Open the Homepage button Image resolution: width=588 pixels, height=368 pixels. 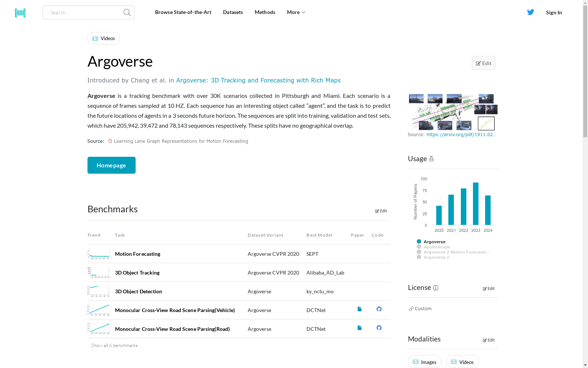point(111,165)
